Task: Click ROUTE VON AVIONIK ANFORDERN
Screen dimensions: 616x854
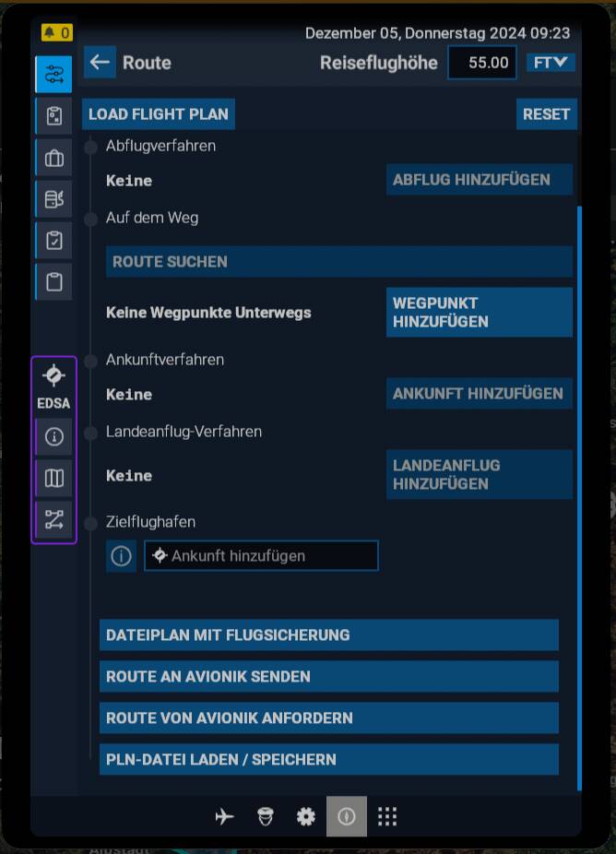Action: click(329, 718)
